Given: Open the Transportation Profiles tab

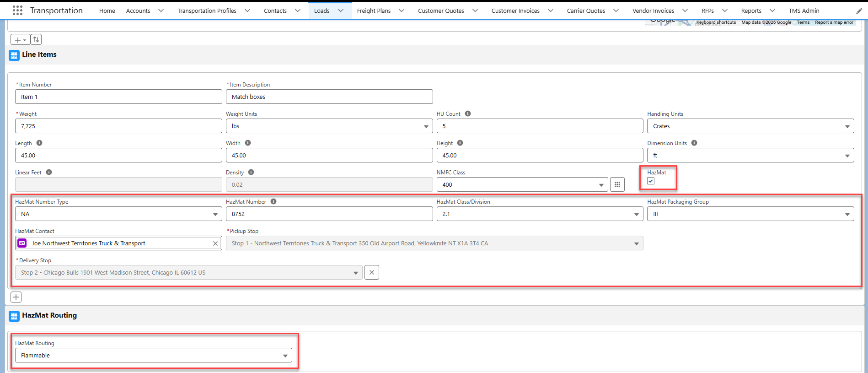Looking at the screenshot, I should pos(207,11).
